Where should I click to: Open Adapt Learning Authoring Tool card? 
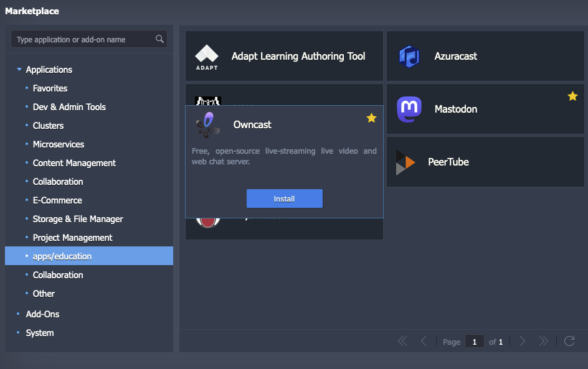click(284, 56)
